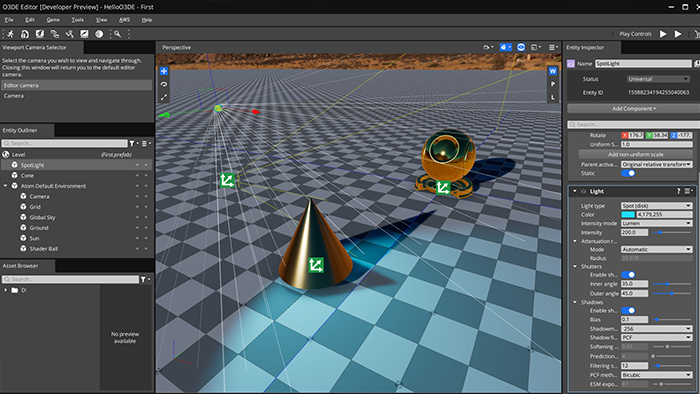The height and width of the screenshot is (394, 700).
Task: Open the File menu
Action: [9, 20]
